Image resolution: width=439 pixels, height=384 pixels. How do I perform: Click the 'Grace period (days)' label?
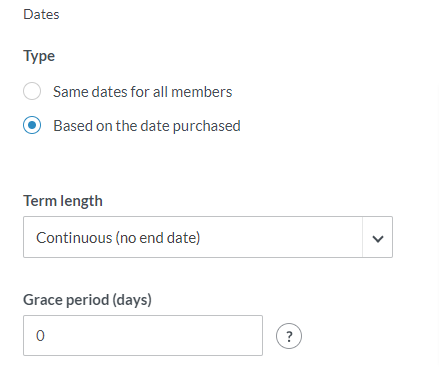click(x=87, y=300)
